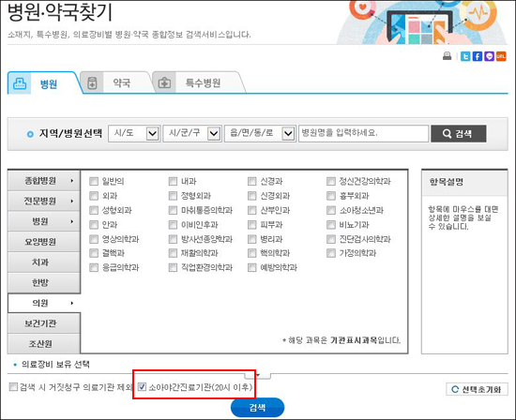
Task: Click the blue 검색 button at bottom
Action: coord(257,408)
